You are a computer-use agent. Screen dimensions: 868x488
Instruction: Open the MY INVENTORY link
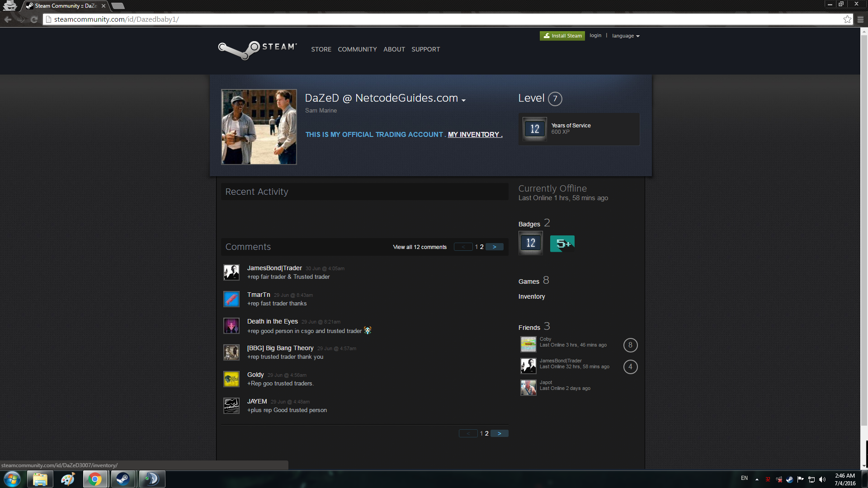pos(474,135)
